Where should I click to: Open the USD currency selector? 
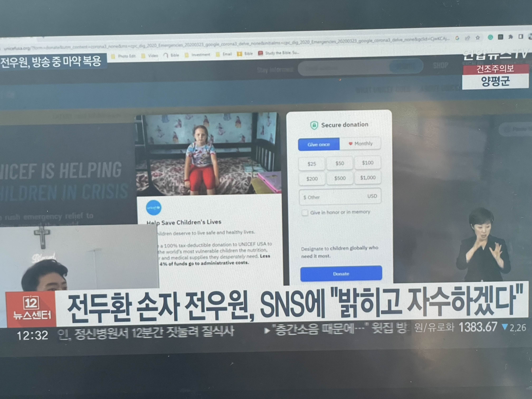click(x=372, y=196)
